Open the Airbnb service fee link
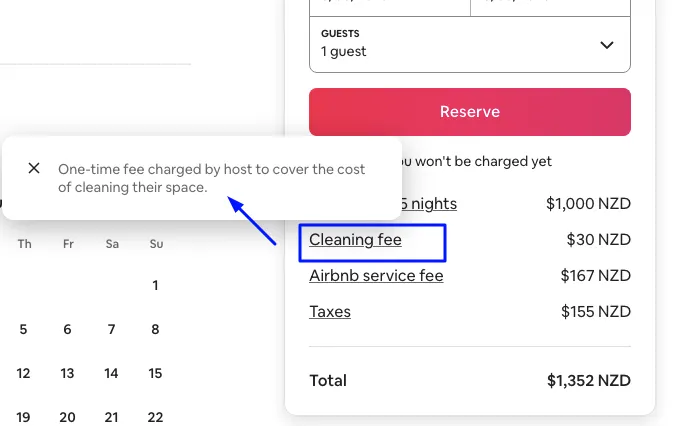697x426 pixels. (x=376, y=276)
